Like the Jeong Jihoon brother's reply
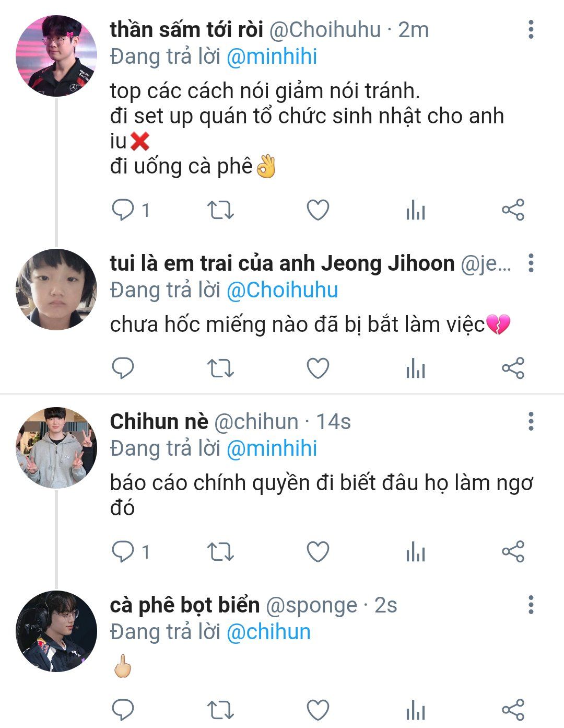 point(318,368)
